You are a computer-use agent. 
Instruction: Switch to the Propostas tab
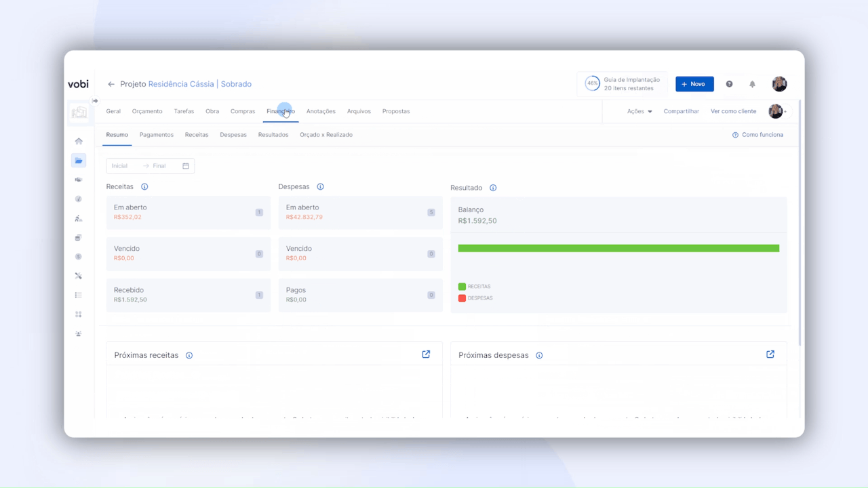(x=396, y=111)
